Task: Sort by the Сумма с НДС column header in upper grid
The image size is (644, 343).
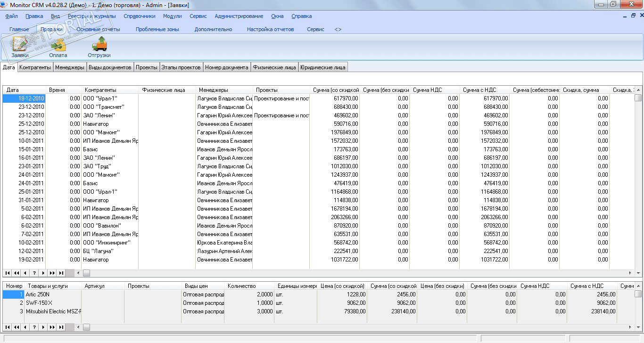Action: (x=479, y=90)
